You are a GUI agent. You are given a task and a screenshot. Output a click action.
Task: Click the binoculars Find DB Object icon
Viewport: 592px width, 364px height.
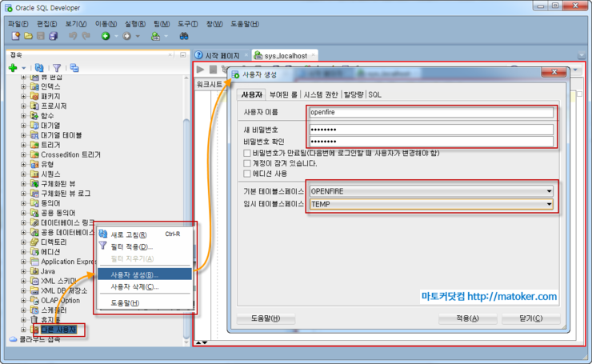click(184, 36)
